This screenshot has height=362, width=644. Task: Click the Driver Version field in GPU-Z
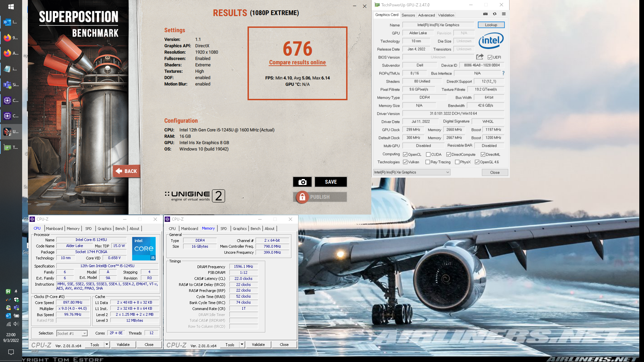pos(453,113)
